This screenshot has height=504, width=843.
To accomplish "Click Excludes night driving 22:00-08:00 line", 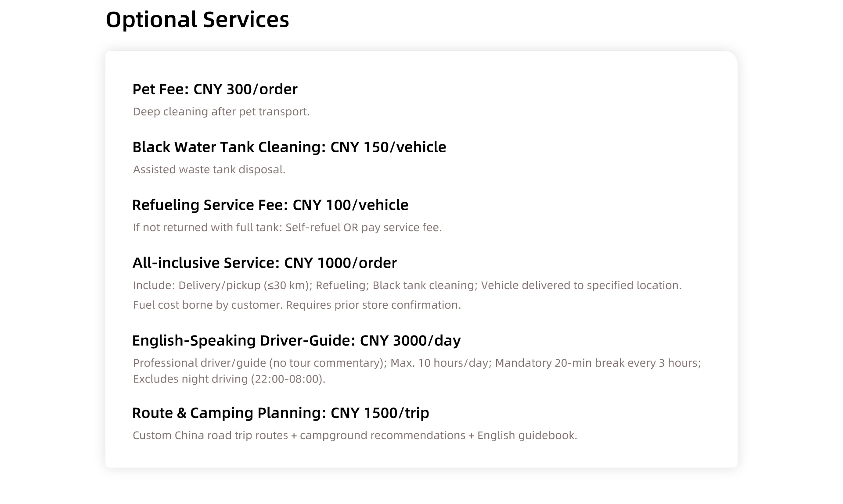I will 229,379.
